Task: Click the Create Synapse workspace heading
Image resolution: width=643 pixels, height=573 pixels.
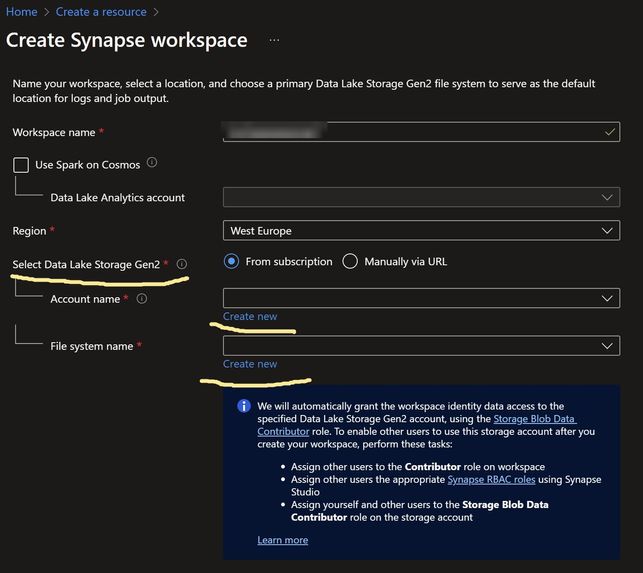Action: click(126, 40)
